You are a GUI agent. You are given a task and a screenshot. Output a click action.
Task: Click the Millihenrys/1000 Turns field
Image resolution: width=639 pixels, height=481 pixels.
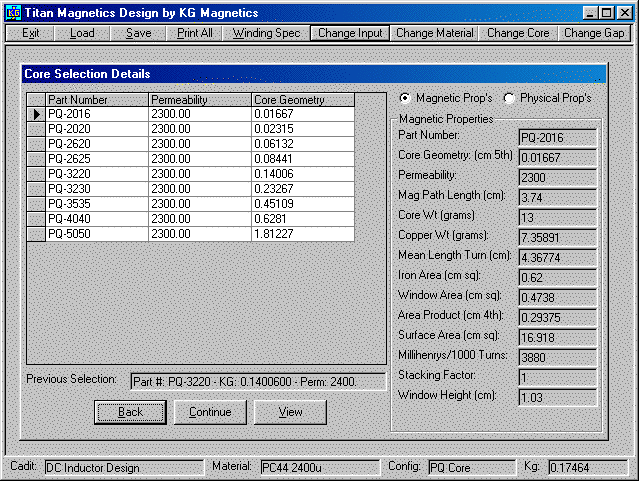558,357
